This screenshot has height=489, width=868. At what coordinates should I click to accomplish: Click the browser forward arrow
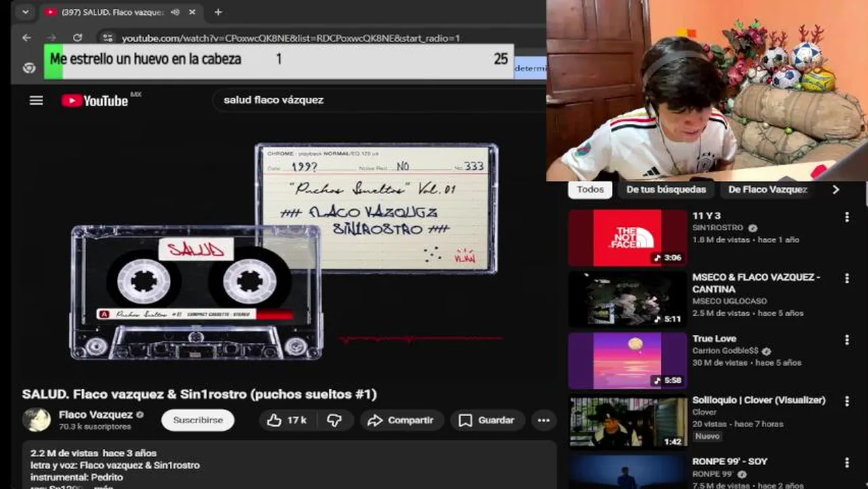click(52, 38)
